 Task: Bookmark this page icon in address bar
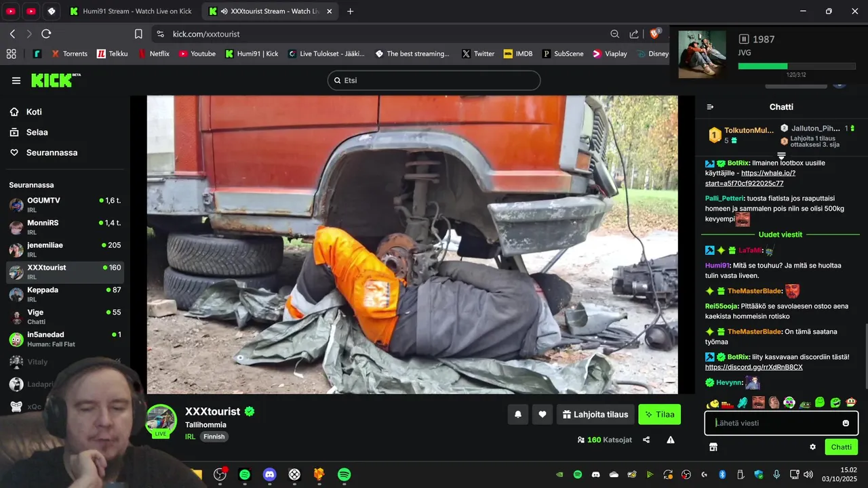click(138, 34)
